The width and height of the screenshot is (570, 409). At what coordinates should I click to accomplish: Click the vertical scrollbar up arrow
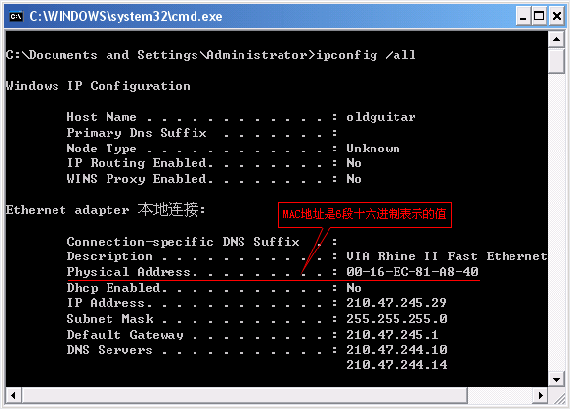point(556,39)
